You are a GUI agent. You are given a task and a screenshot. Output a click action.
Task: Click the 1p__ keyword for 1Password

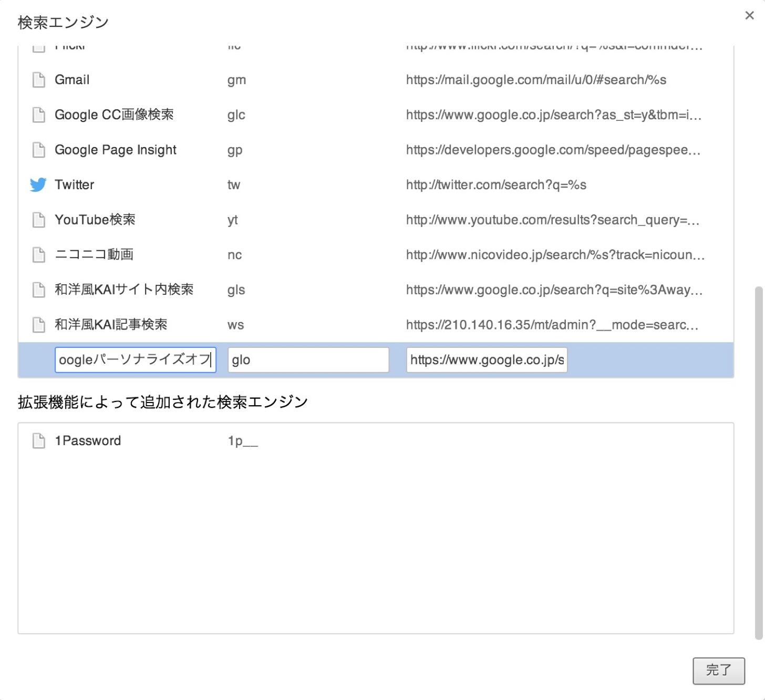point(243,441)
